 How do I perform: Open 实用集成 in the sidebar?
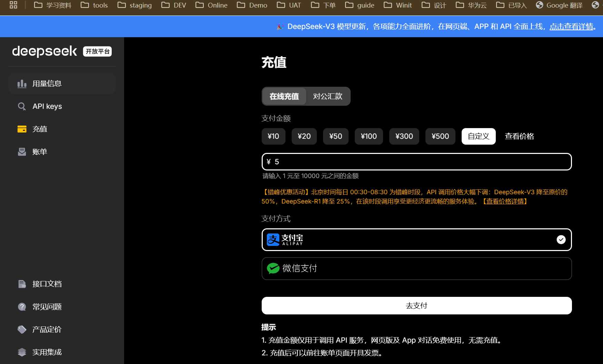click(x=62, y=352)
